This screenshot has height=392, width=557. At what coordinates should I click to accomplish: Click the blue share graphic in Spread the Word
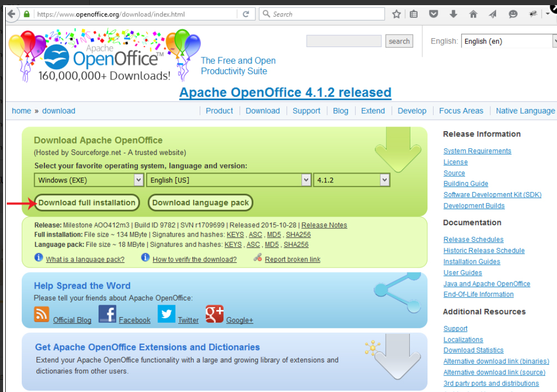coord(397,292)
